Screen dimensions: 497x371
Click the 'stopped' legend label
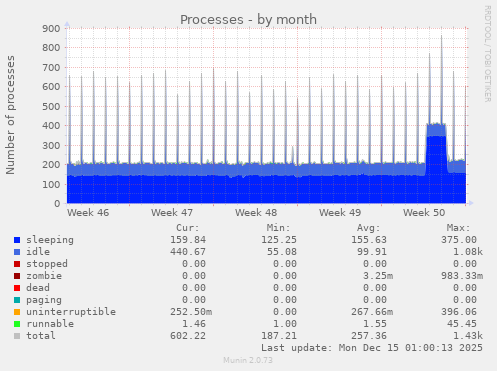click(47, 264)
